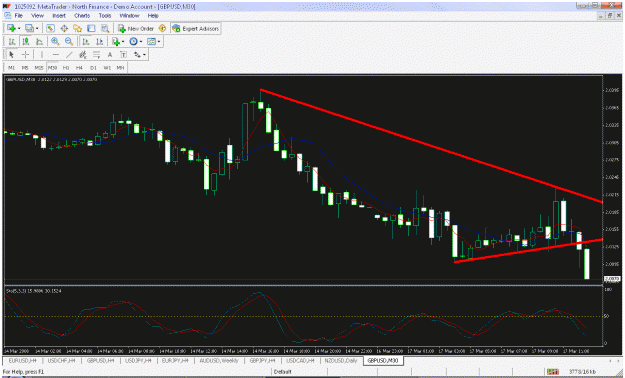Click the New Order button
This screenshot has height=378, width=625.
[136, 29]
